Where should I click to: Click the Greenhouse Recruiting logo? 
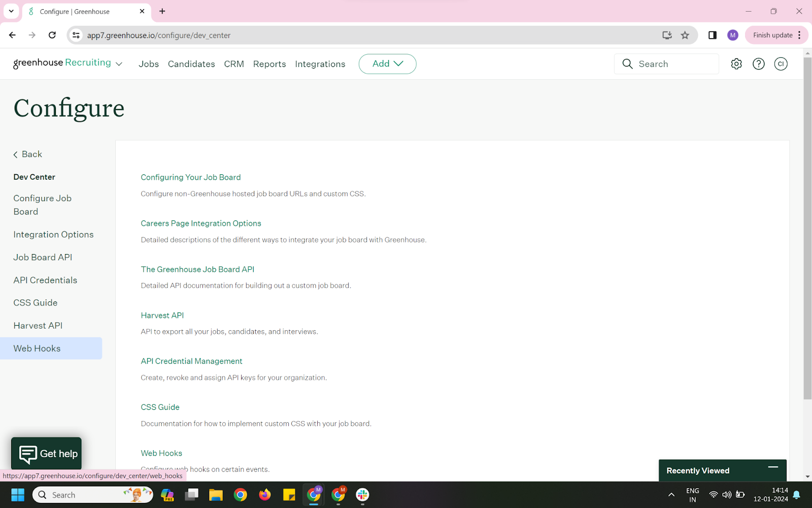[62, 63]
